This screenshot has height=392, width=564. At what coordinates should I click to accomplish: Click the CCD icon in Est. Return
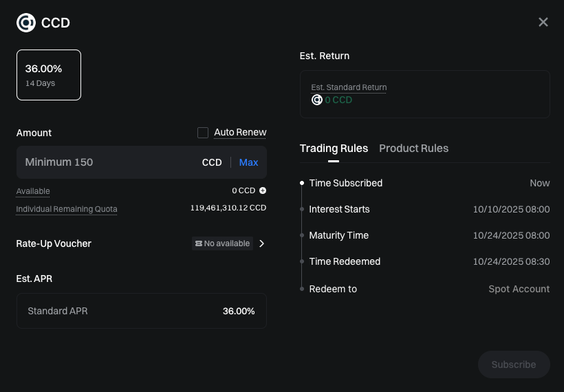pyautogui.click(x=317, y=100)
